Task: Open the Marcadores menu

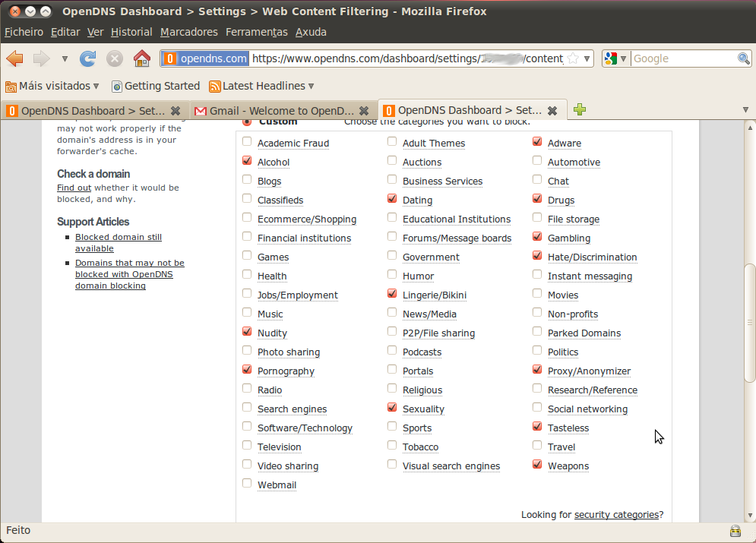Action: (189, 32)
